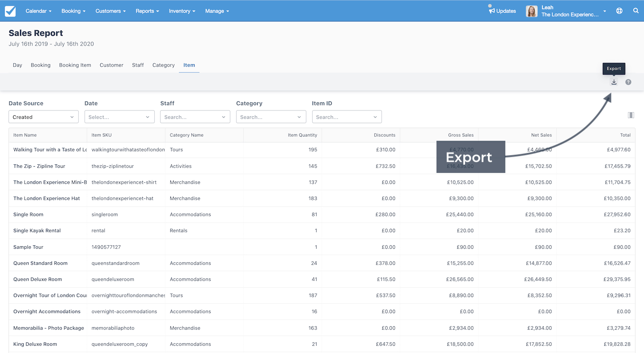This screenshot has height=353, width=644.
Task: Click Memorabilia - Photo Package item name
Action: click(49, 328)
